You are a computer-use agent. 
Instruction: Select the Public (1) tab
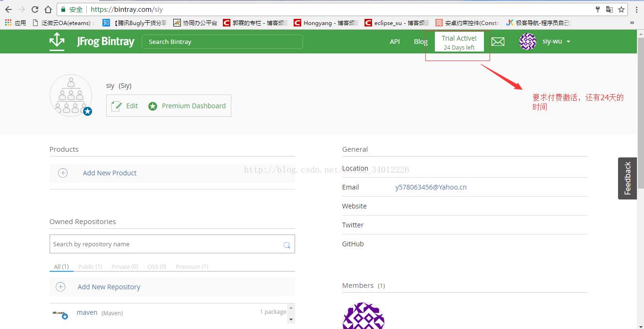pyautogui.click(x=90, y=267)
